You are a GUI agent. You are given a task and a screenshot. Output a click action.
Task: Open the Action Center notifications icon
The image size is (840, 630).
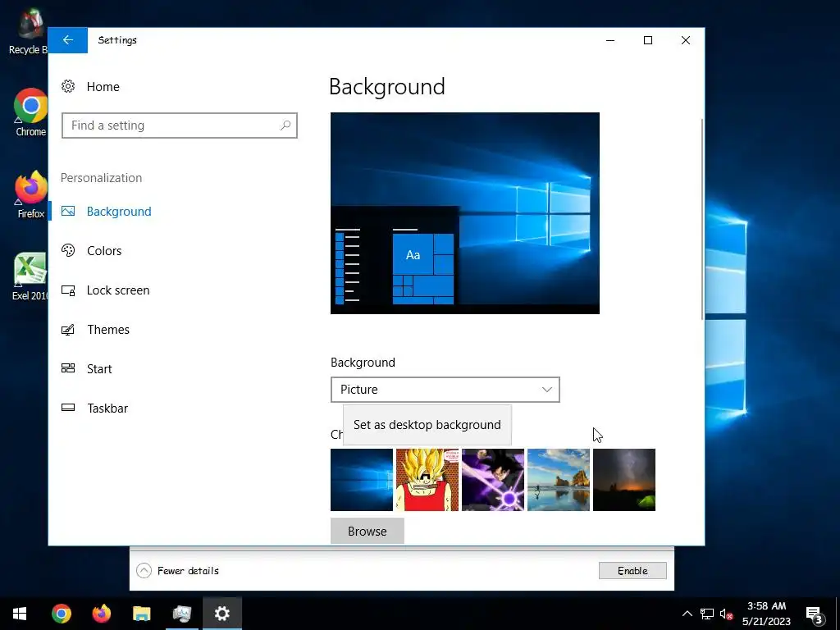point(815,614)
